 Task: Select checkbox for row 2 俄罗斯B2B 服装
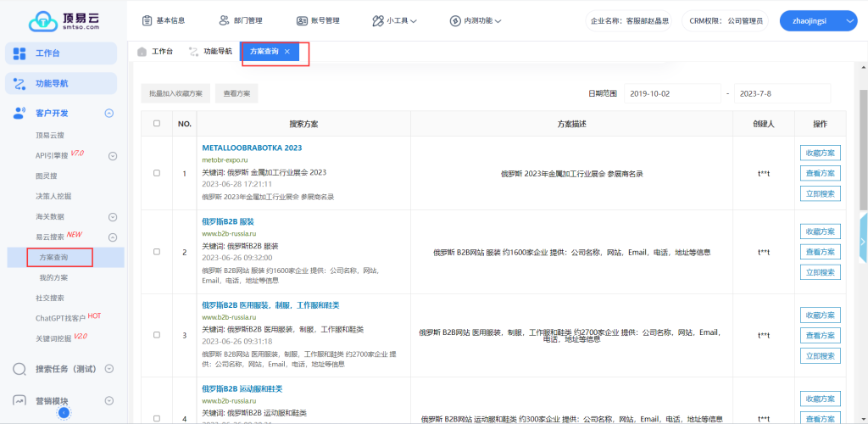click(x=156, y=252)
